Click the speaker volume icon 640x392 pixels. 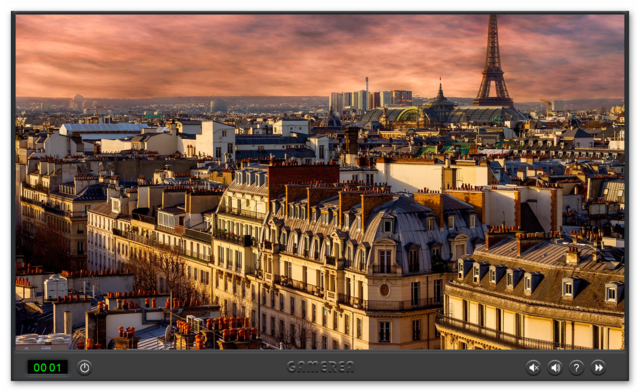(x=555, y=368)
